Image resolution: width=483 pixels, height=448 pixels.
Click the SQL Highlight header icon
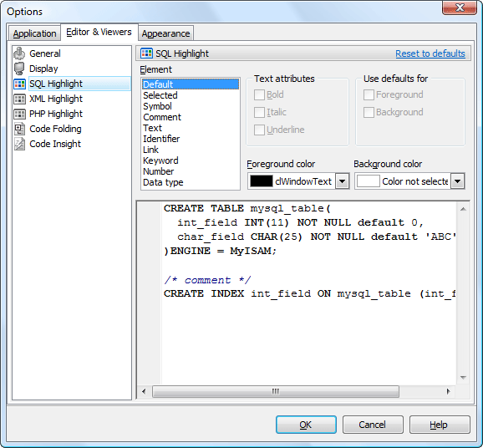(146, 53)
